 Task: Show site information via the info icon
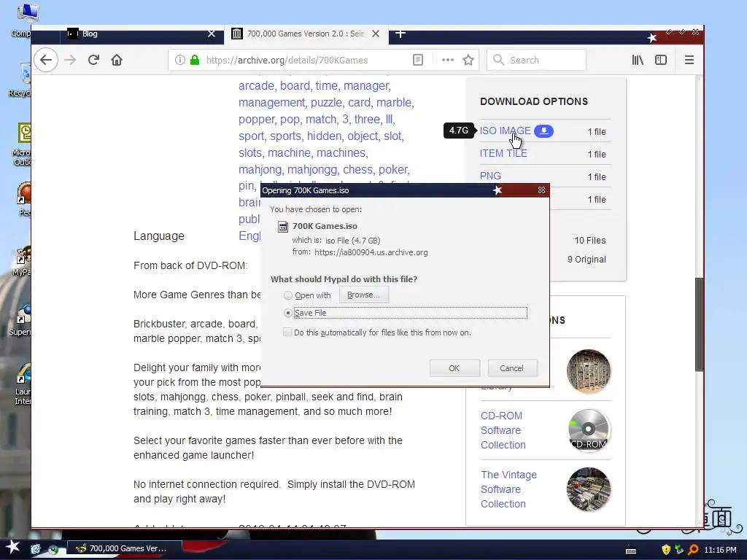pyautogui.click(x=179, y=60)
